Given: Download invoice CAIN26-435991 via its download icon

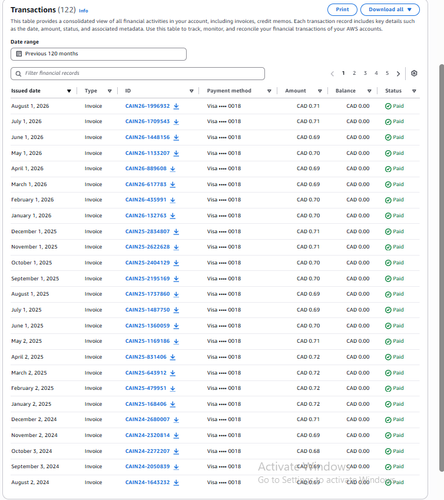Looking at the screenshot, I should point(173,200).
